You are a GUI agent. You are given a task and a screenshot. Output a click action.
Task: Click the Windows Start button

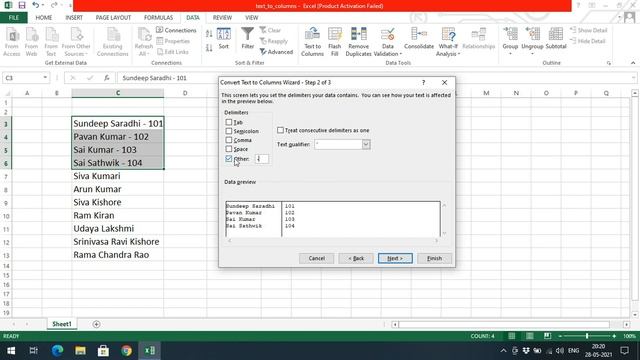[11, 350]
